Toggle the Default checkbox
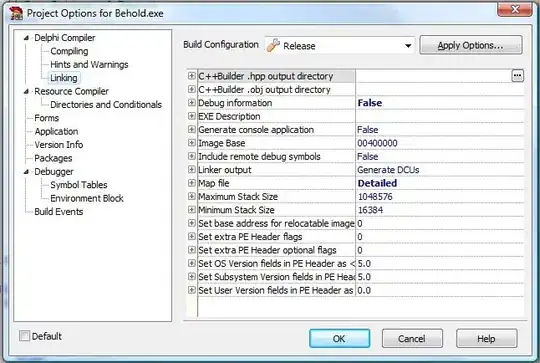This screenshot has width=540, height=363. (x=24, y=336)
